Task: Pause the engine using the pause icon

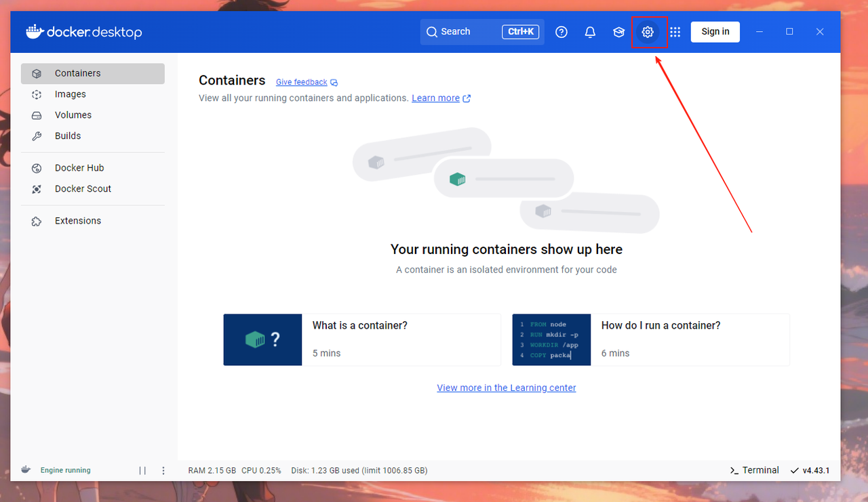Action: click(142, 470)
